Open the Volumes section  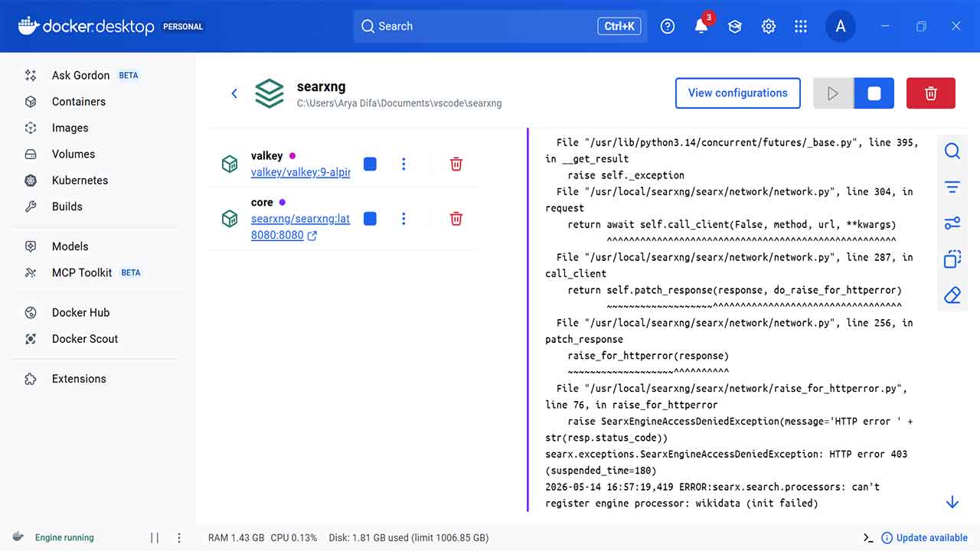[73, 154]
